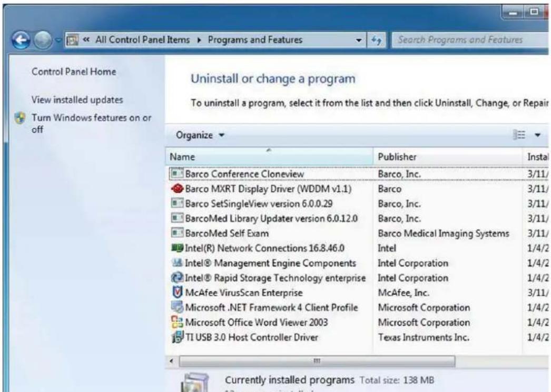551x392 pixels.
Task: Maximize the Programs and Features window
Action: coord(534,12)
